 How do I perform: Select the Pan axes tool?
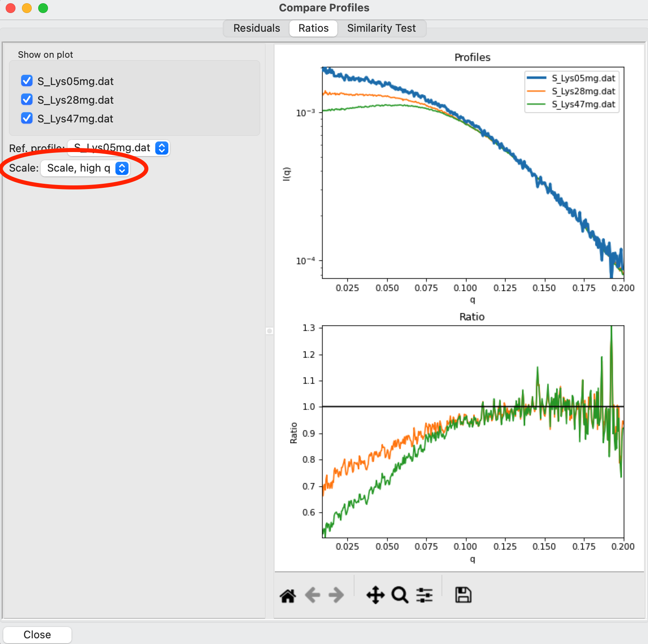375,595
